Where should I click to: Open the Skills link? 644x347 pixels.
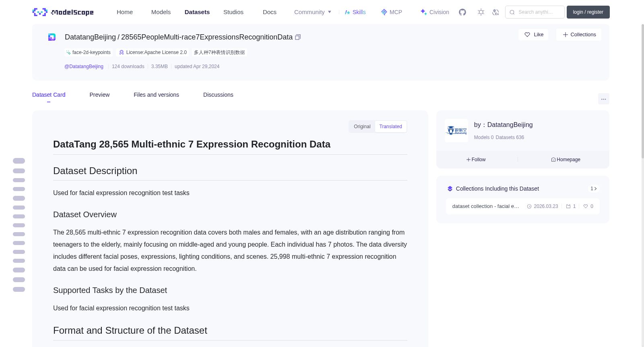coord(355,12)
